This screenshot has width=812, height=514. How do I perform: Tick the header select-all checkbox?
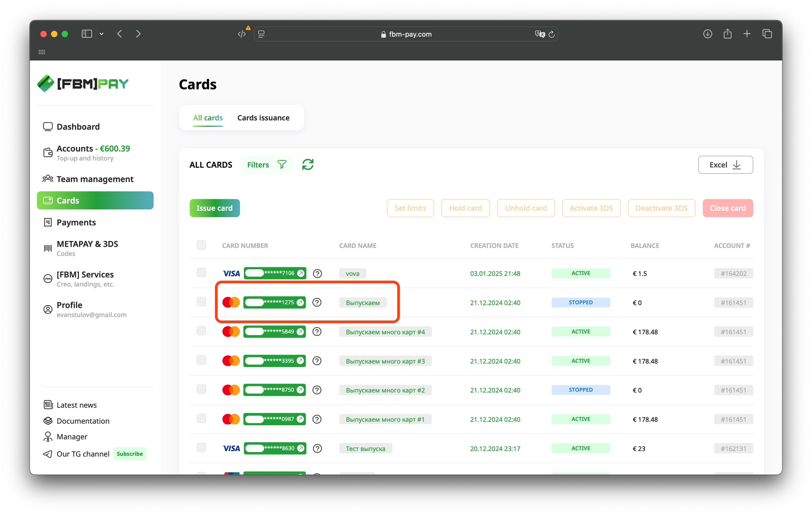201,245
